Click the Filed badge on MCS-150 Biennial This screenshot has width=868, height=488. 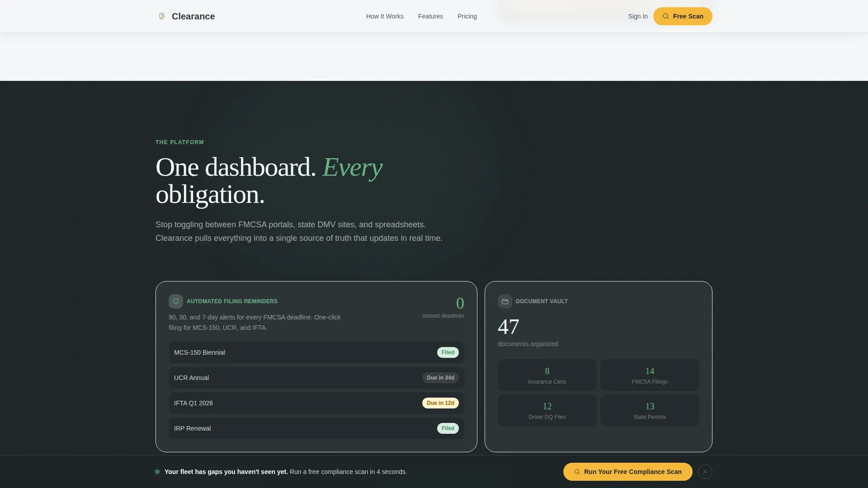(448, 352)
